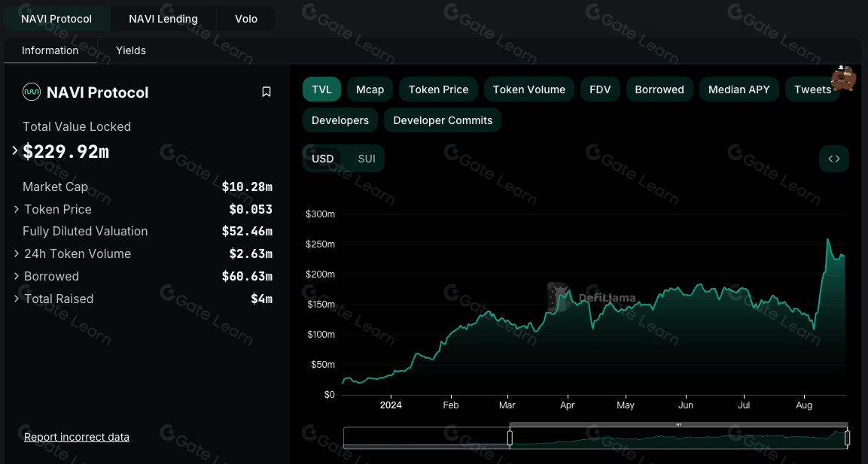Image resolution: width=868 pixels, height=464 pixels.
Task: Enable the Borrowed chart metric
Action: coord(659,89)
